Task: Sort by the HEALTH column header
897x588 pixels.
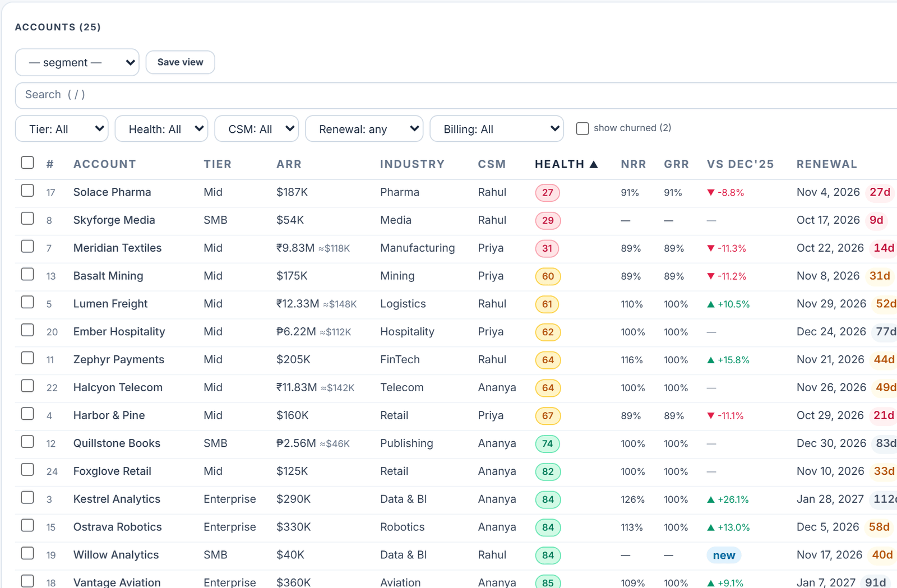Action: (x=566, y=164)
